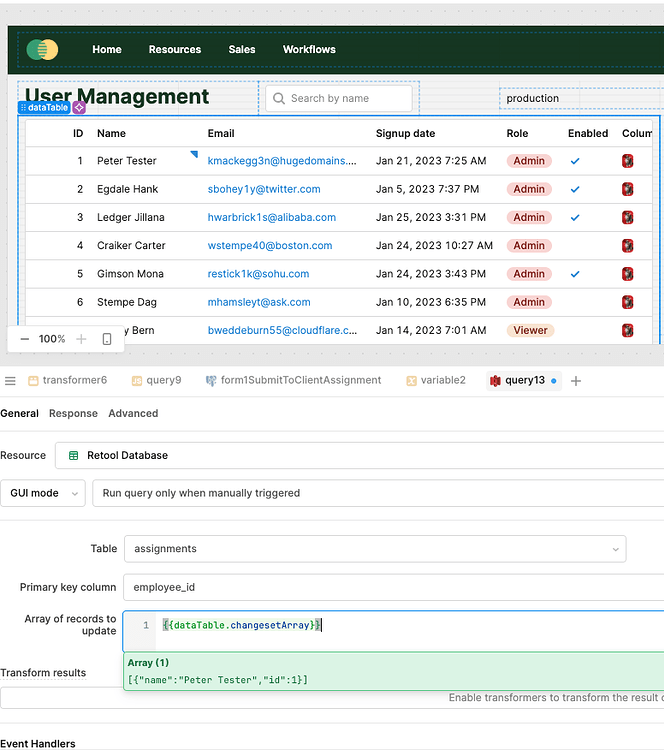This screenshot has width=664, height=750.
Task: Click the app logo in header
Action: coord(42,49)
